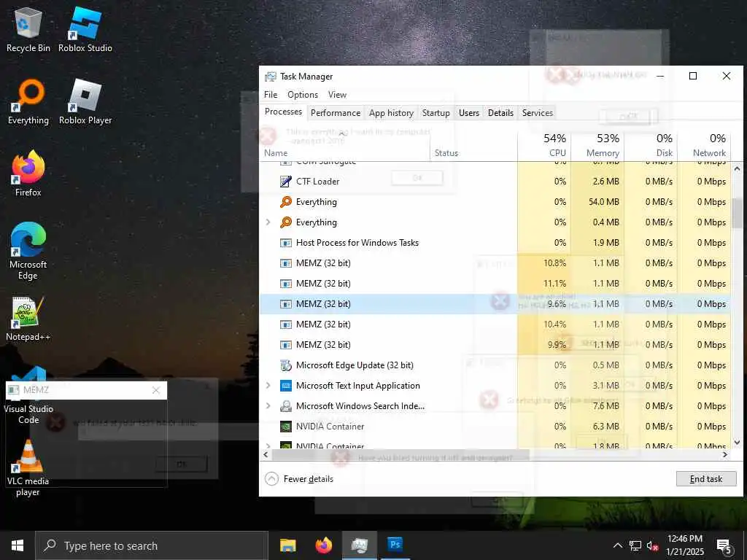Sort by Network usage column
The width and height of the screenshot is (747, 560).
click(704, 145)
